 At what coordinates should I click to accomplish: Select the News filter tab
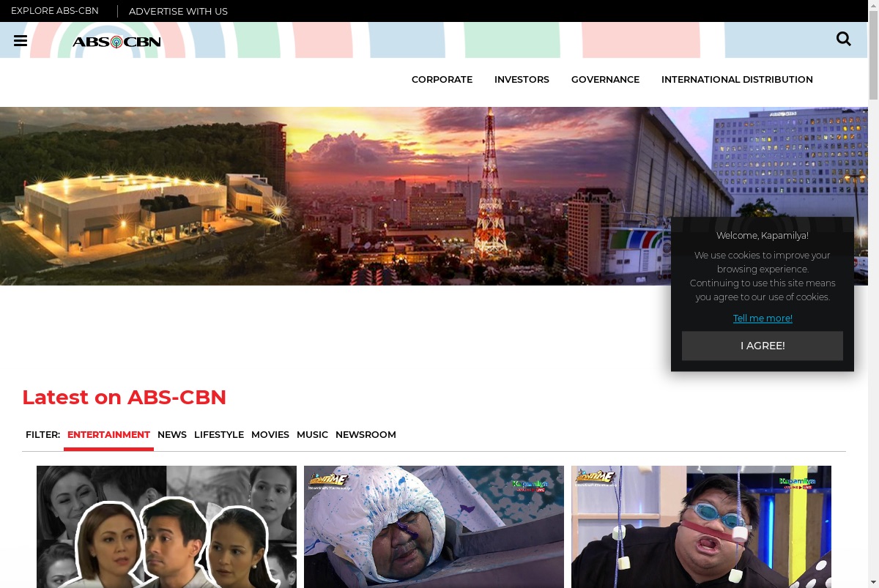coord(172,434)
